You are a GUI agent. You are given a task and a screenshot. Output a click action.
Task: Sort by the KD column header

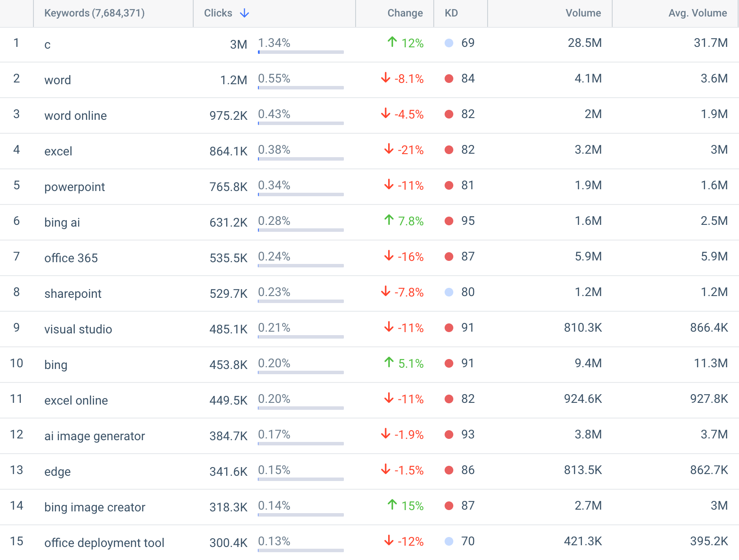tap(451, 13)
